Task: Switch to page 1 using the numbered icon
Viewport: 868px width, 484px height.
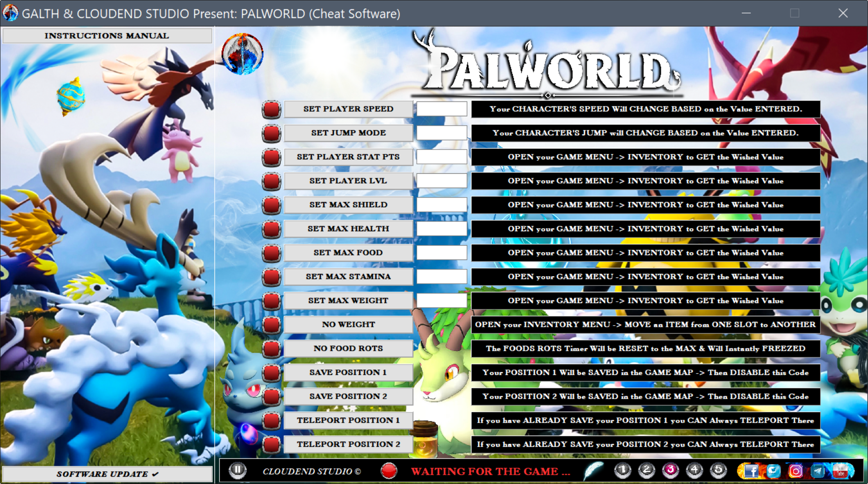Action: click(x=622, y=470)
